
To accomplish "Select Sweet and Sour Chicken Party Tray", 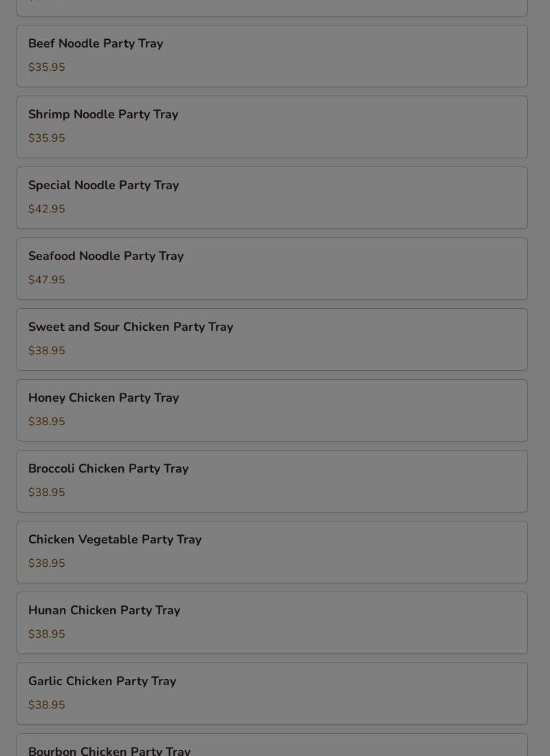I will (x=272, y=339).
